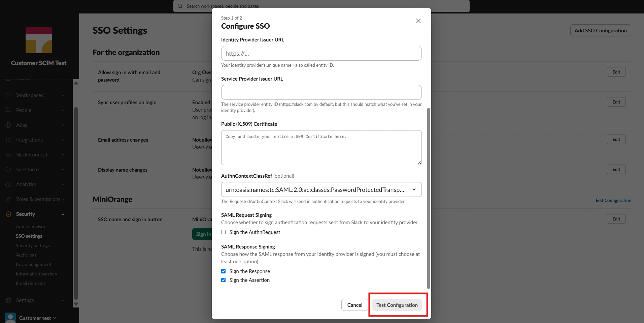This screenshot has width=644, height=323.
Task: Edit Display name changes setting
Action: click(616, 169)
